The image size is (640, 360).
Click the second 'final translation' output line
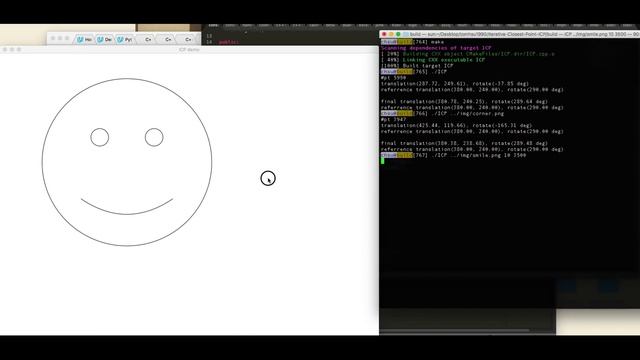(x=464, y=143)
